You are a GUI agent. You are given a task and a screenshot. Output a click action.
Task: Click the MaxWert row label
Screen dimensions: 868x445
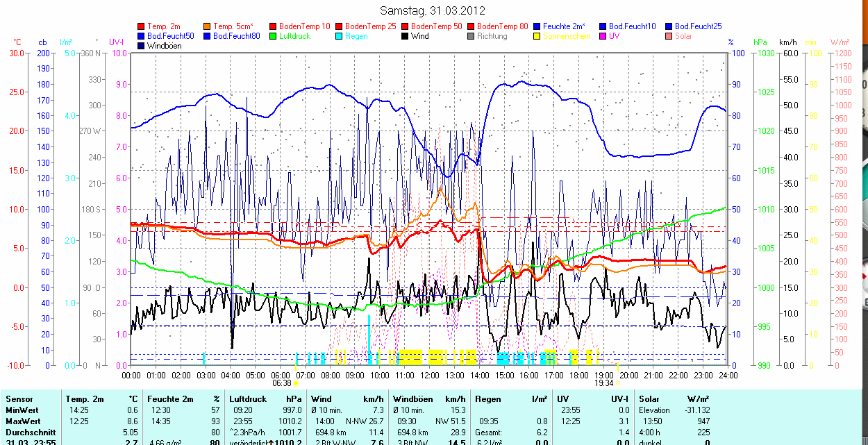point(23,421)
